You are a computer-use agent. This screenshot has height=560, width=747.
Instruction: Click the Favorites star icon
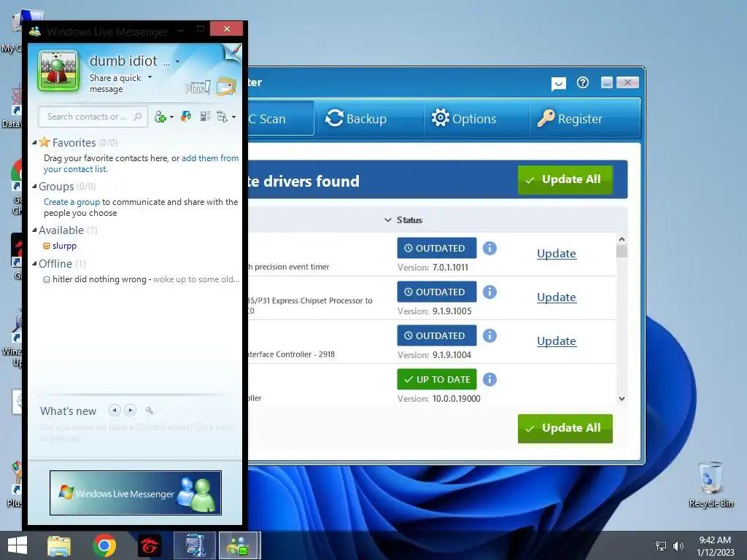44,142
